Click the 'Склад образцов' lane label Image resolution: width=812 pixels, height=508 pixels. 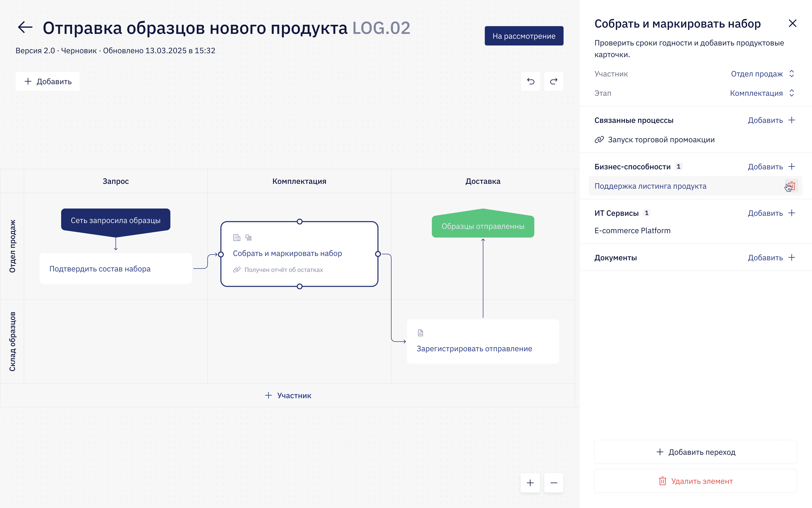[12, 341]
